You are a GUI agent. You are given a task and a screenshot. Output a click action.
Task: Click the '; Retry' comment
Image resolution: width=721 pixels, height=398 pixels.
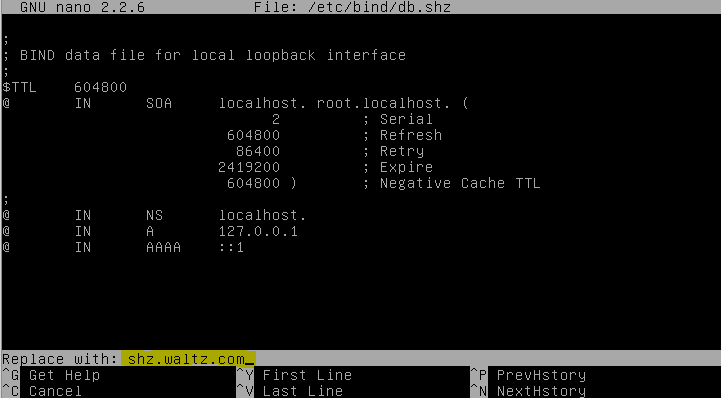tap(393, 152)
